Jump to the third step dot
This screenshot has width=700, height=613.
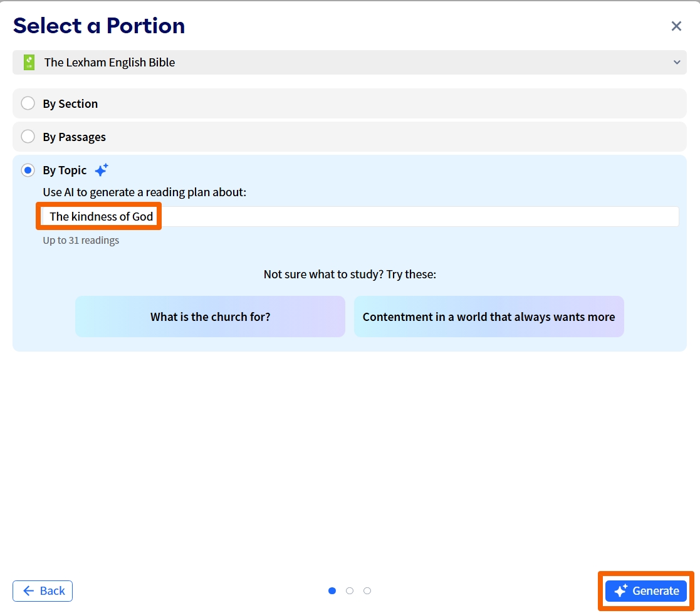(x=367, y=590)
